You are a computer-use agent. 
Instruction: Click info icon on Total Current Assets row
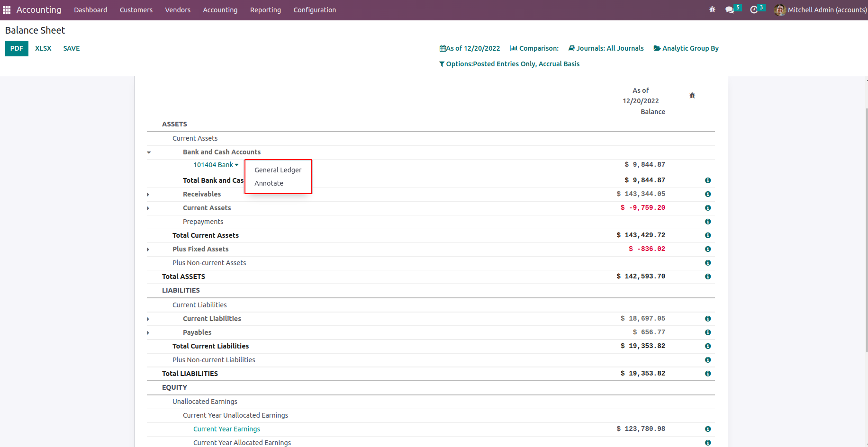pos(708,235)
